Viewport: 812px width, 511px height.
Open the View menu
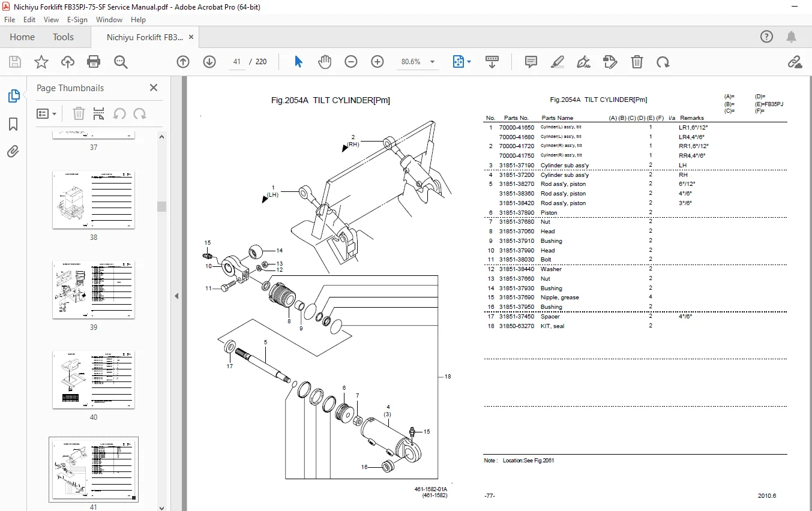51,19
